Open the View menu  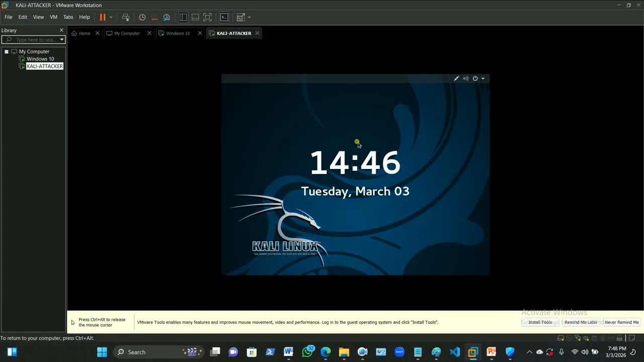[x=38, y=17]
